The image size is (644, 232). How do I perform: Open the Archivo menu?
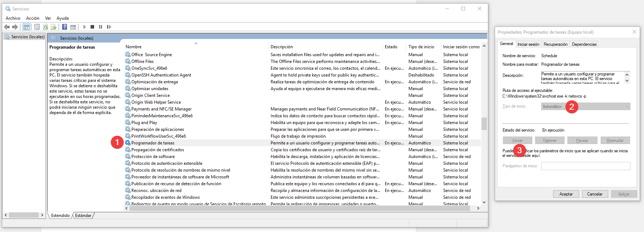[x=13, y=18]
